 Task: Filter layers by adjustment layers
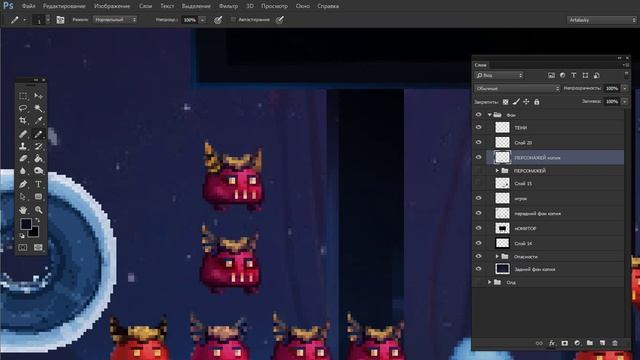coord(563,76)
